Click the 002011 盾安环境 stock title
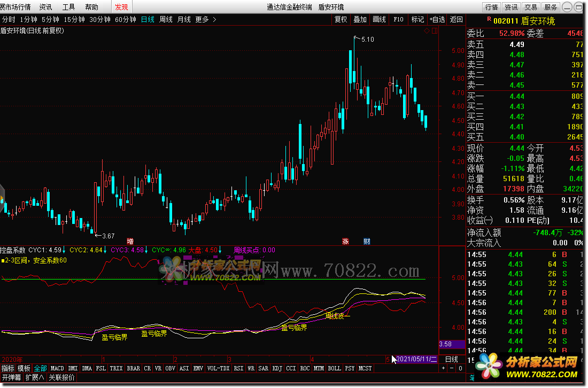This screenshot has height=388, width=588. point(524,21)
